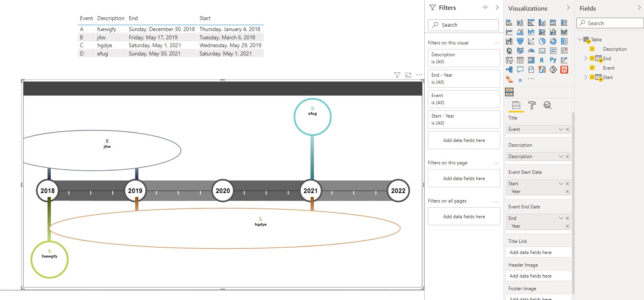Choose the Python visual icon
644x300 pixels.
(x=553, y=60)
